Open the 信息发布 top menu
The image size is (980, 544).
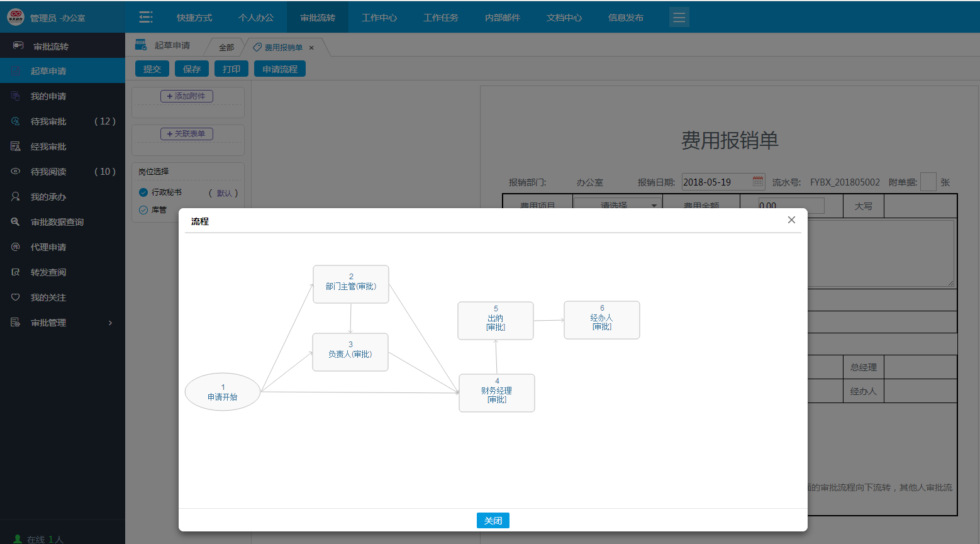626,18
